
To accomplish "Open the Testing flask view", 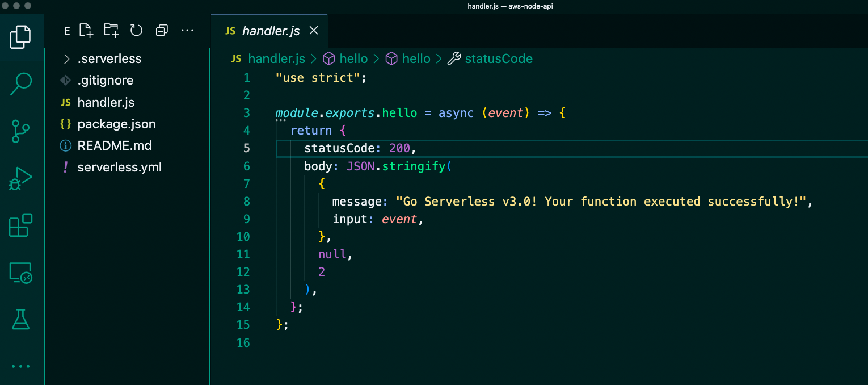I will tap(21, 319).
